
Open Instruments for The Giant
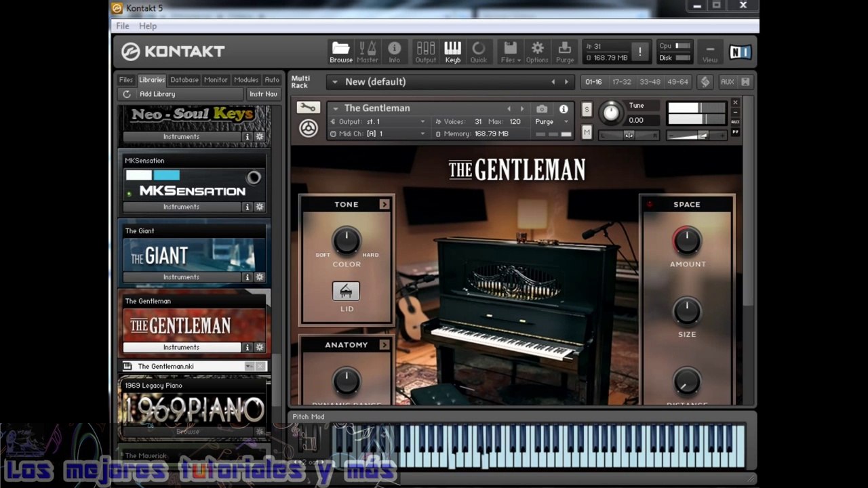182,277
